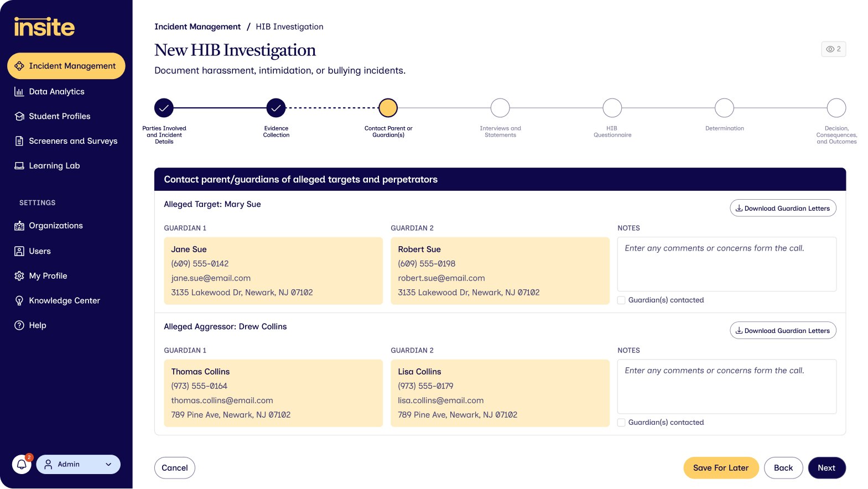
Task: Expand the Admin account dropdown
Action: (x=79, y=465)
